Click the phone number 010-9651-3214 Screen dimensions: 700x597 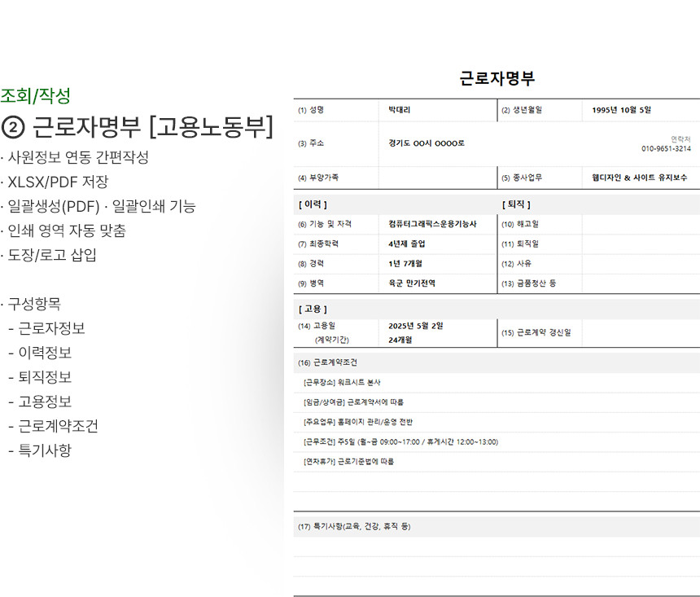point(666,149)
